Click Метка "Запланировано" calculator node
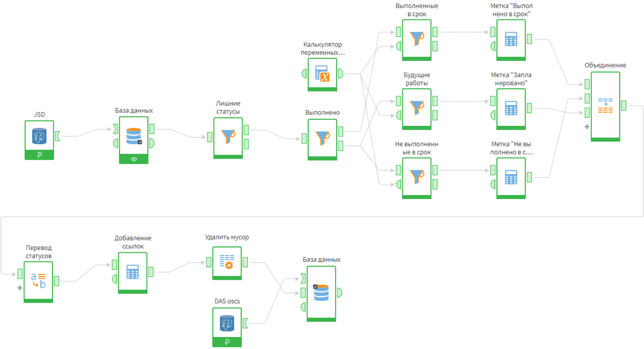 (x=511, y=109)
